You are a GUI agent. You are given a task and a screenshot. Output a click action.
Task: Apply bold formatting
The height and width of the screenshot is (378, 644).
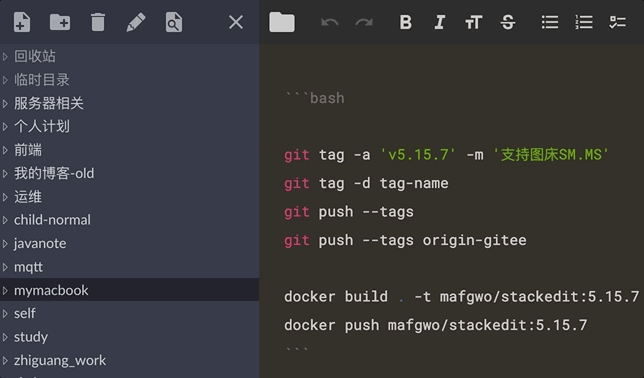[x=405, y=22]
